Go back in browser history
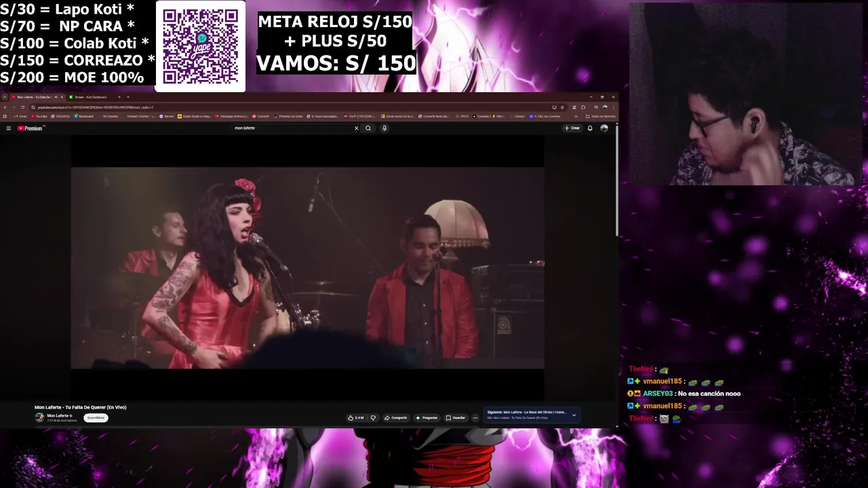The height and width of the screenshot is (488, 868). [x=5, y=107]
